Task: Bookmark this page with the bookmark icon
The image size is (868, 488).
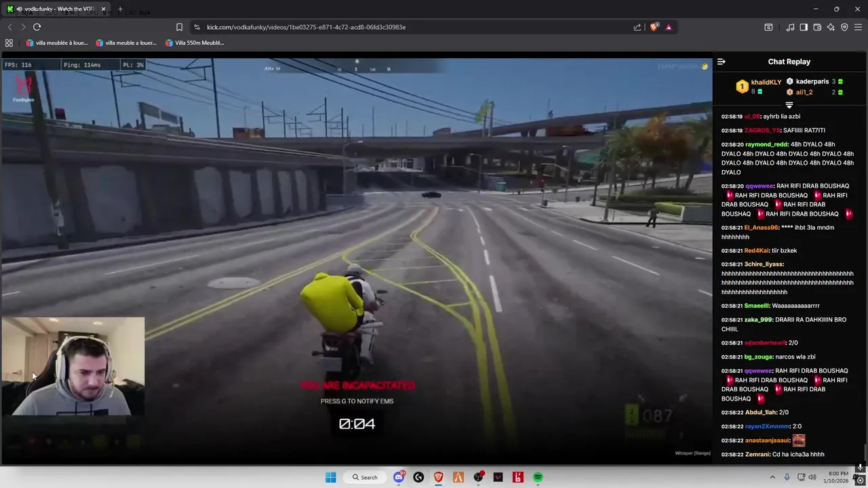Action: [x=179, y=27]
